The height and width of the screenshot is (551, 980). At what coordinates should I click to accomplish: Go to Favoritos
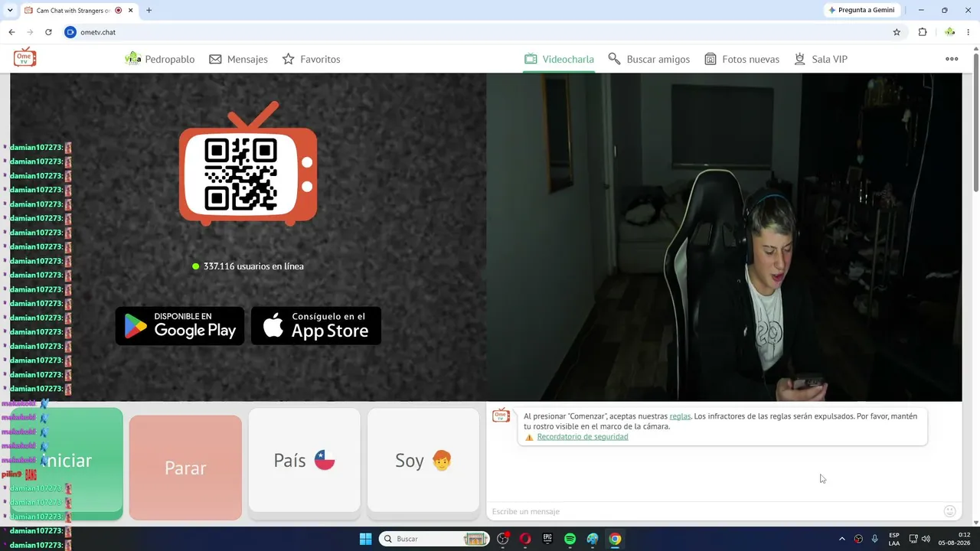tap(311, 59)
